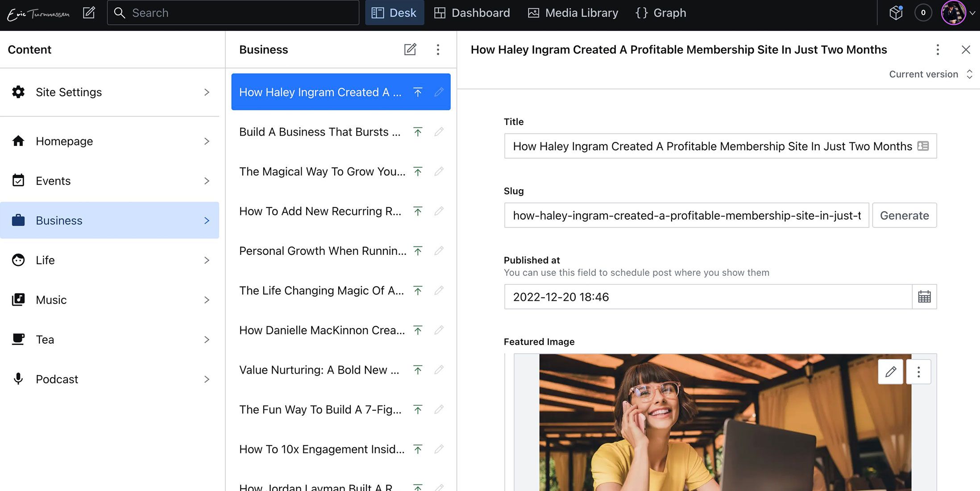Open the Media Library tab

pyautogui.click(x=573, y=12)
